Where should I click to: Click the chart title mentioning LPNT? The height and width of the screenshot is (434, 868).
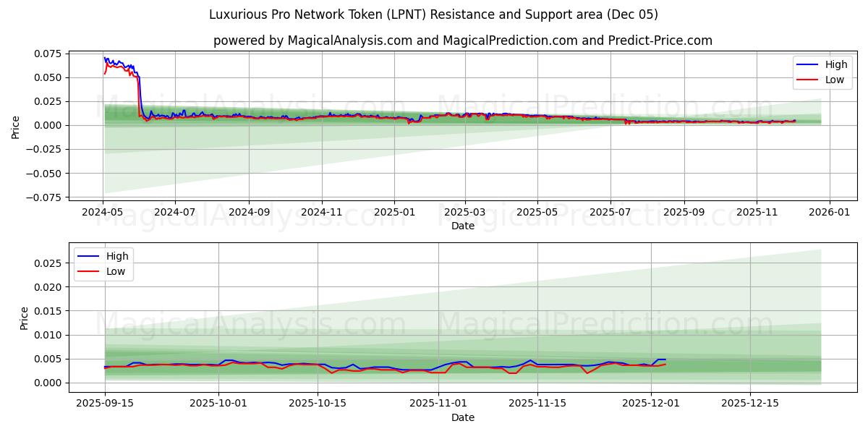tap(434, 16)
